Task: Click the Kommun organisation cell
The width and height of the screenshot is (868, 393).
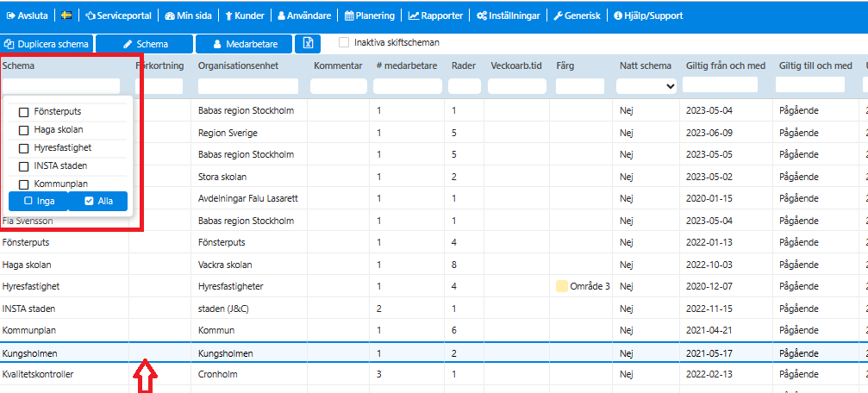Action: coord(216,330)
